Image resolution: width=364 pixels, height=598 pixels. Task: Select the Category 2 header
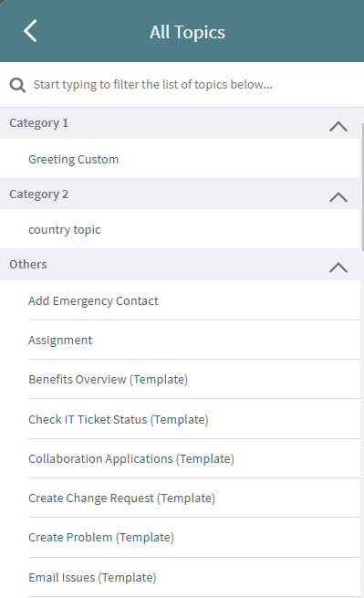tap(180, 194)
